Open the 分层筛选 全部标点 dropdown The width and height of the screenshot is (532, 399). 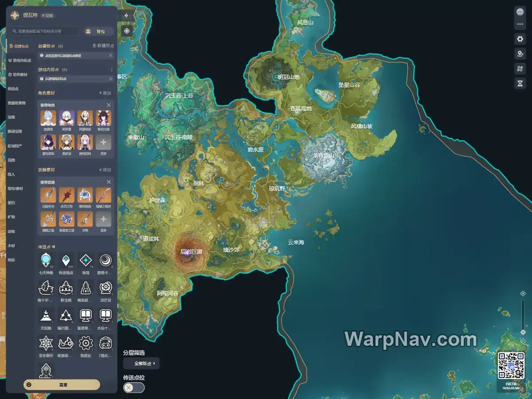pyautogui.click(x=141, y=364)
